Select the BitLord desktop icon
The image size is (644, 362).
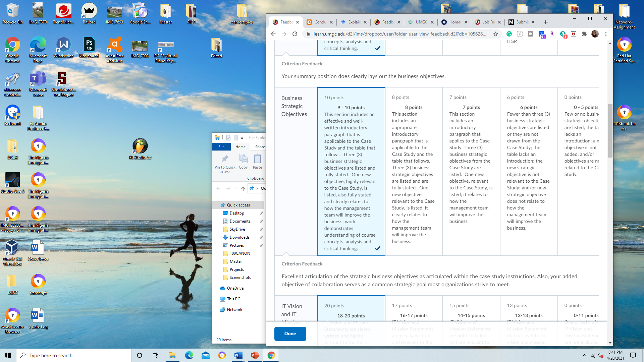pos(89,14)
